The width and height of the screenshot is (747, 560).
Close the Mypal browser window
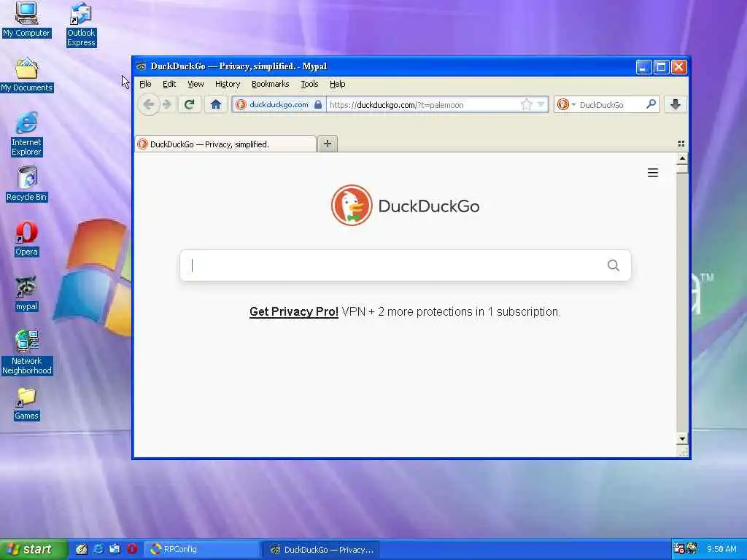[x=679, y=66]
